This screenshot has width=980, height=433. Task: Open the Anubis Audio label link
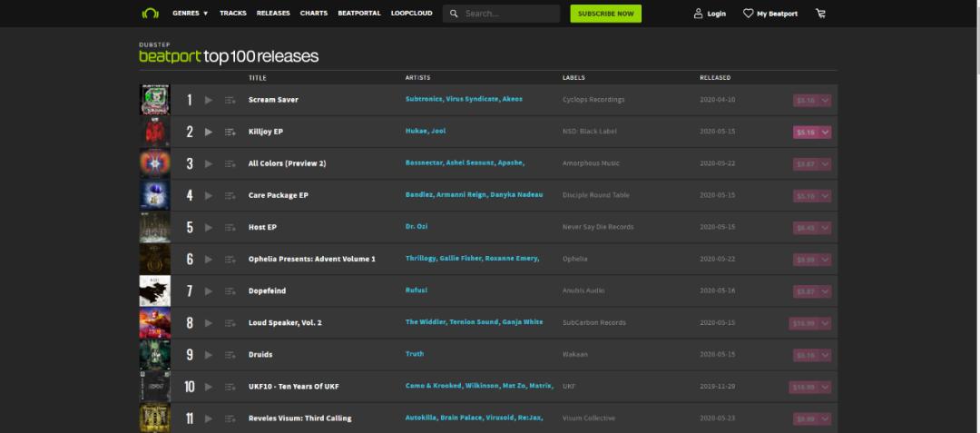pos(583,290)
